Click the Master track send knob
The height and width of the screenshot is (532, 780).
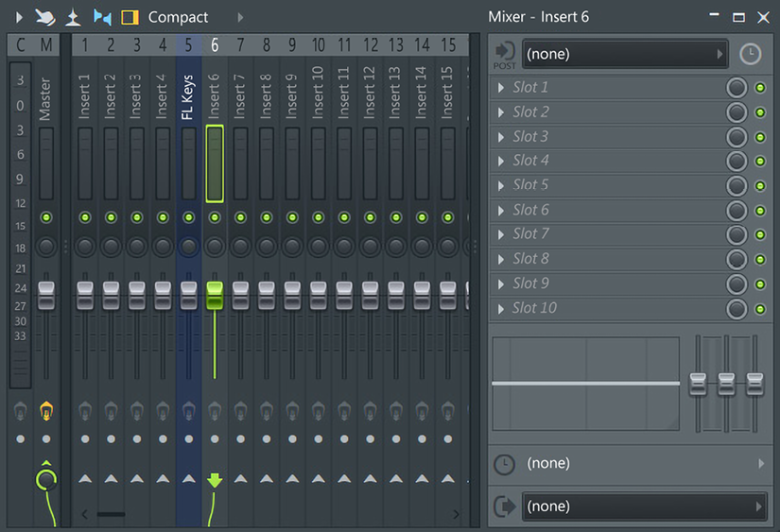46,480
